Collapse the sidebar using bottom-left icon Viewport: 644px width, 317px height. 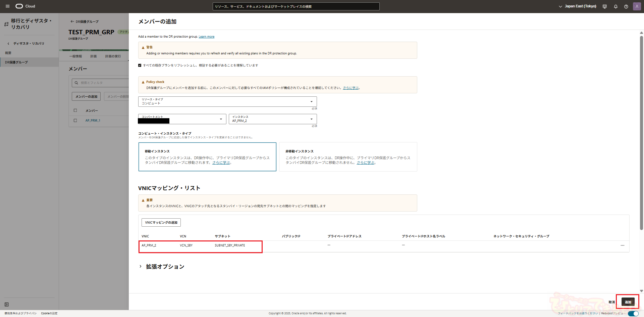pos(7,304)
